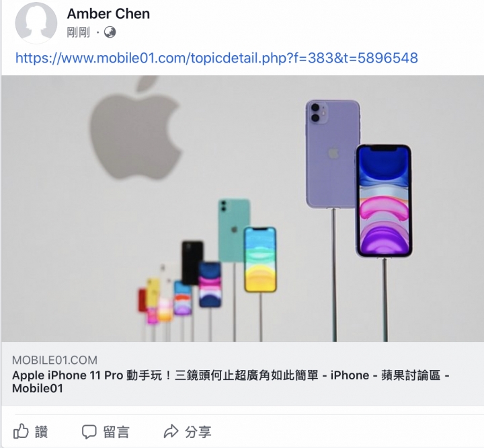
Task: Select the 讚 text label
Action: [x=42, y=432]
